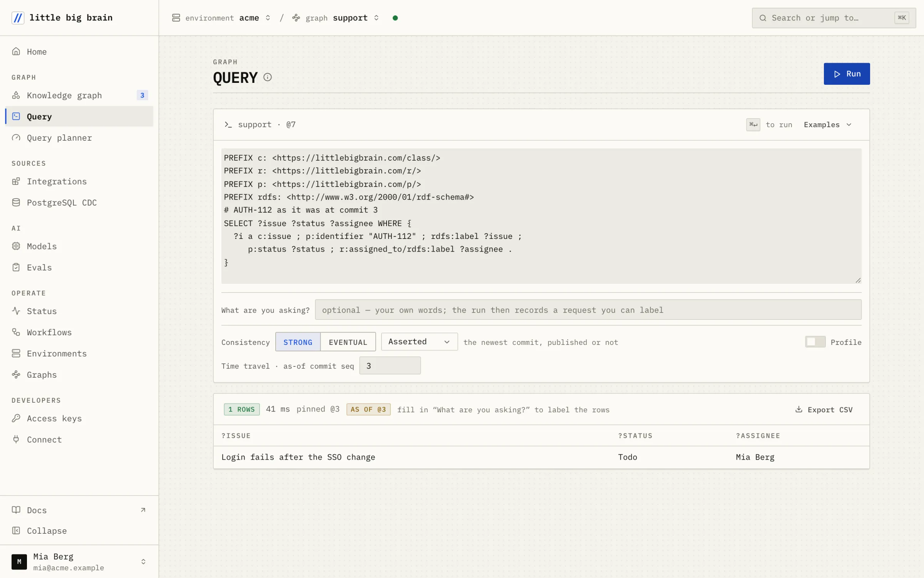Click the AS OF @3 badge
The width and height of the screenshot is (924, 578).
pyautogui.click(x=368, y=409)
